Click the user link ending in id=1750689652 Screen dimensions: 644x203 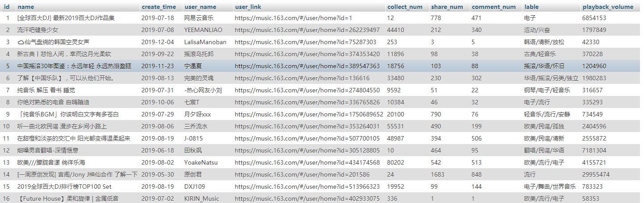pos(309,114)
